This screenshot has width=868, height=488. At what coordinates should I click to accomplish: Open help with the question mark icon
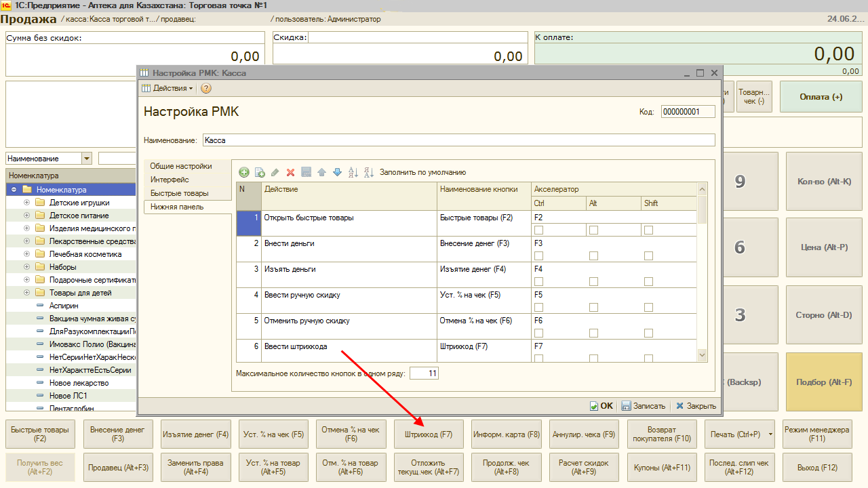[206, 88]
